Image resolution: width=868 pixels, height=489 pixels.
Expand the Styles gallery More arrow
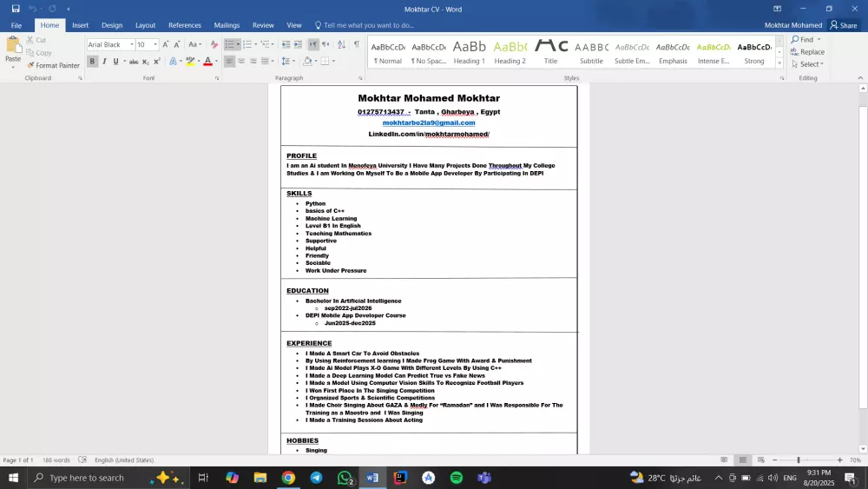pos(779,63)
